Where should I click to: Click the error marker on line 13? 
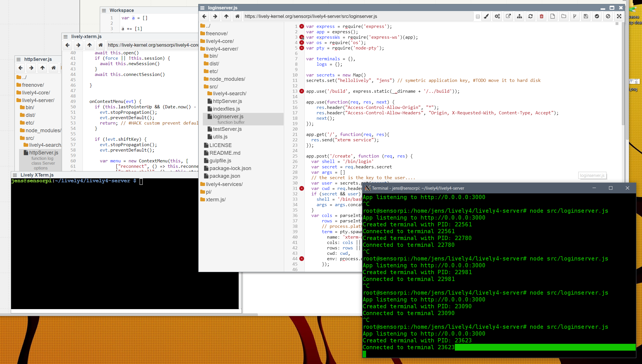click(302, 91)
